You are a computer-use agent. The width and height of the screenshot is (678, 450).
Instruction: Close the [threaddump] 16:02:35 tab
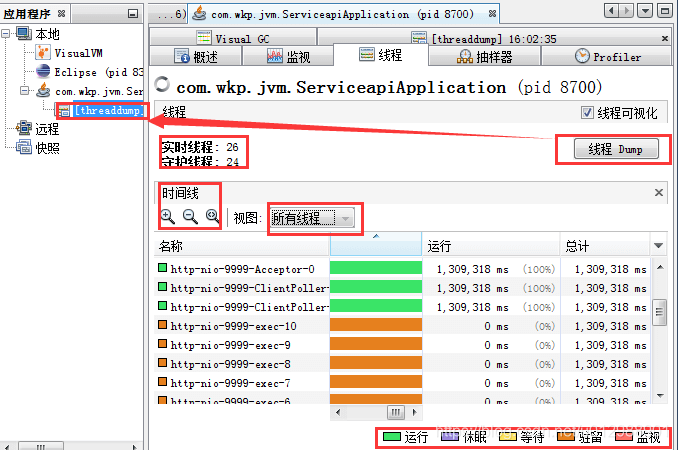665,39
